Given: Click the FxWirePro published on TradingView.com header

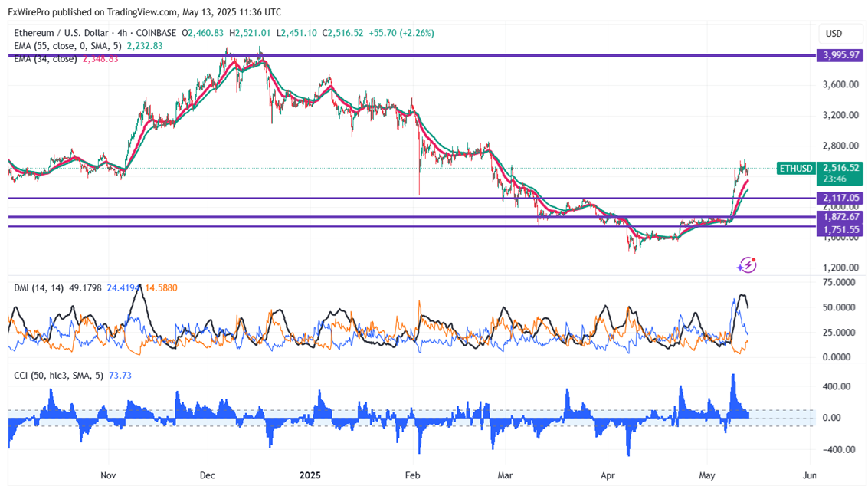Looking at the screenshot, I should (145, 12).
